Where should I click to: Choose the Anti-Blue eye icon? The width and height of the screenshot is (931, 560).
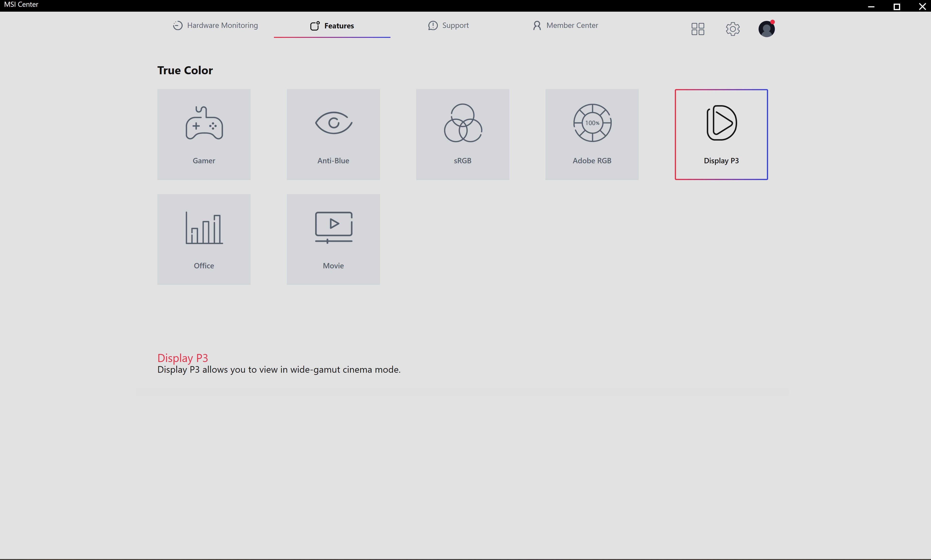(333, 123)
